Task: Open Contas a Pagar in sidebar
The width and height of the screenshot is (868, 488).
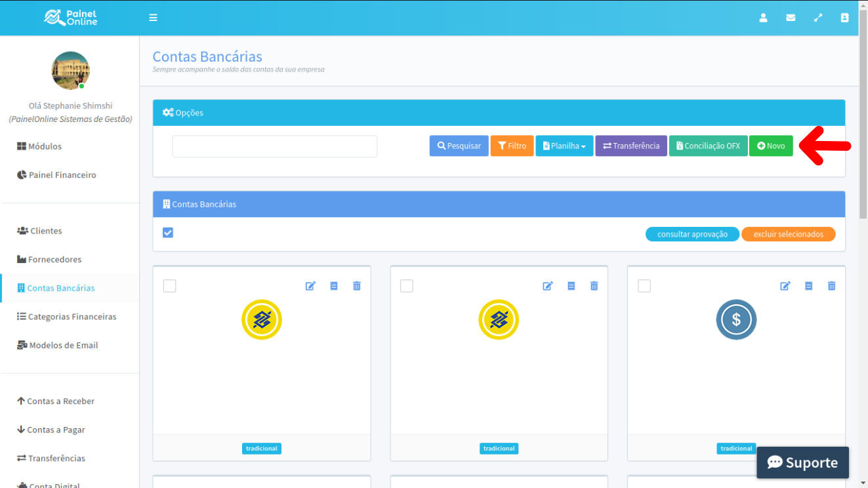Action: pyautogui.click(x=51, y=430)
